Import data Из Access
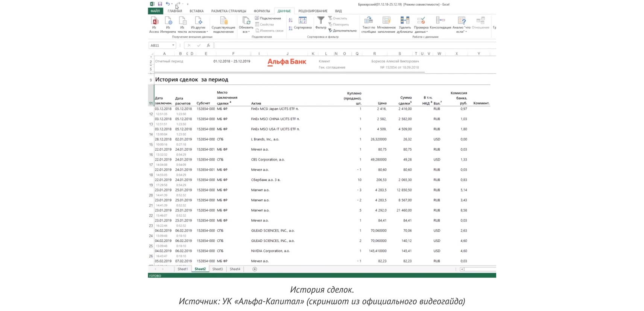The image size is (644, 311). click(x=154, y=21)
